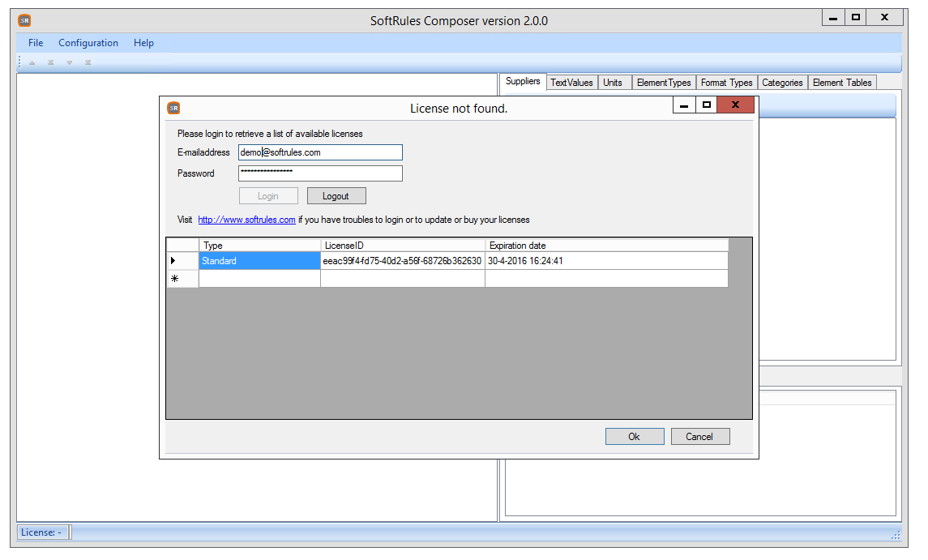Screen dimensions: 928x560
Task: Click the SoftRules icon in main title bar
Action: tap(24, 21)
